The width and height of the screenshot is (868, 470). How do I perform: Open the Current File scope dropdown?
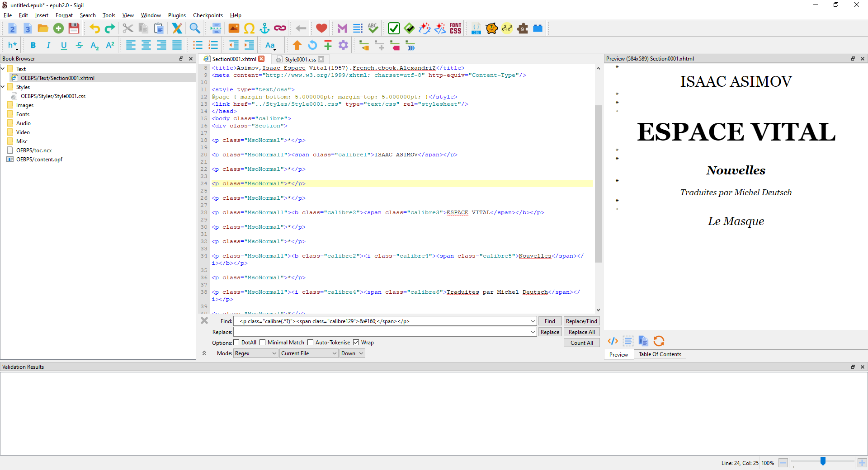(x=309, y=353)
